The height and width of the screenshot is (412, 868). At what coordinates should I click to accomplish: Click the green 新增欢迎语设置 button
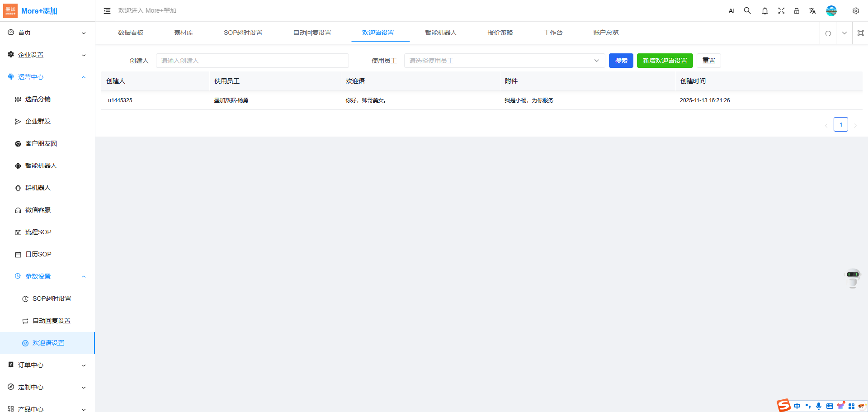pyautogui.click(x=665, y=61)
